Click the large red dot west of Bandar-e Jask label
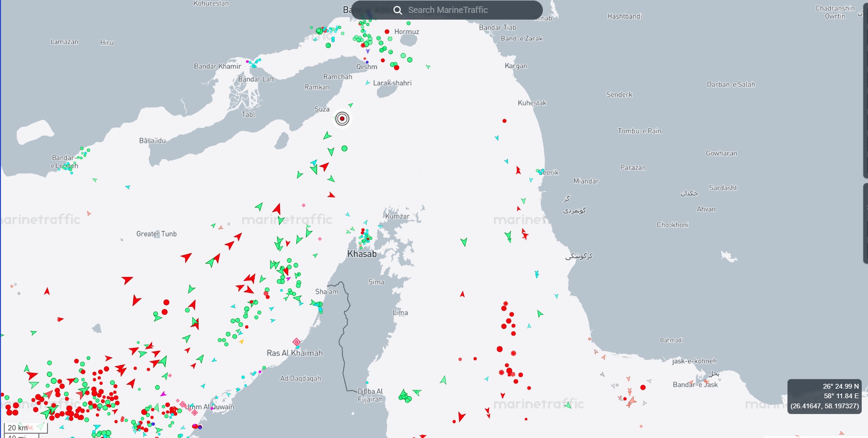This screenshot has height=438, width=868. click(643, 387)
